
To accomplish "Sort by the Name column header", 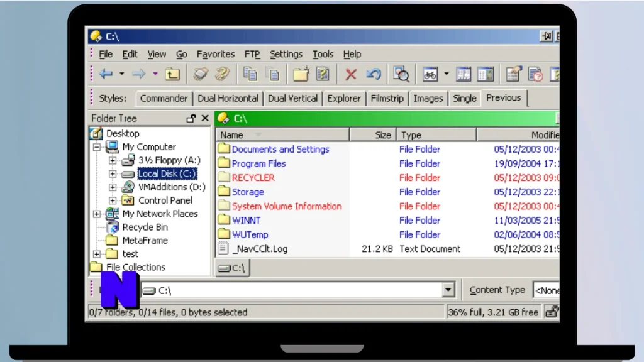I will coord(282,135).
